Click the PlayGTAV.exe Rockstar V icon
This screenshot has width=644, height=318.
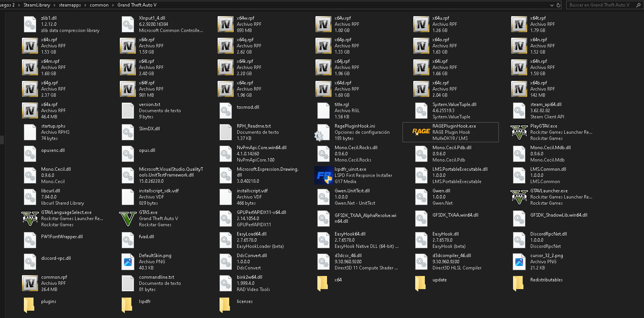519,132
